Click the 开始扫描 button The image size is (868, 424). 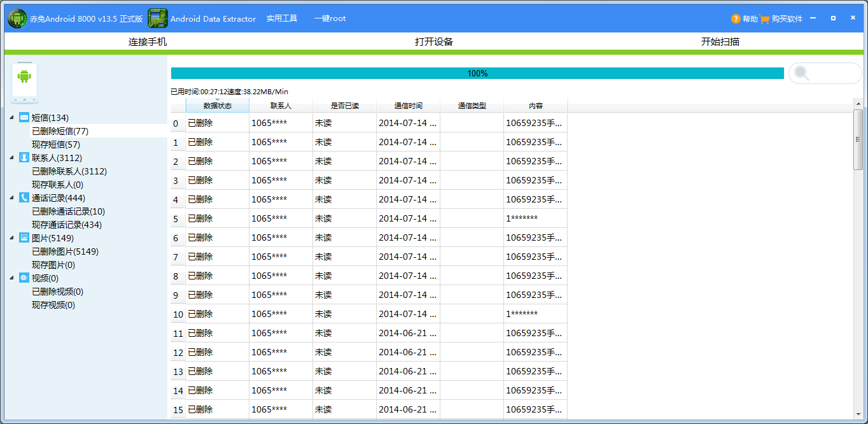tap(720, 42)
